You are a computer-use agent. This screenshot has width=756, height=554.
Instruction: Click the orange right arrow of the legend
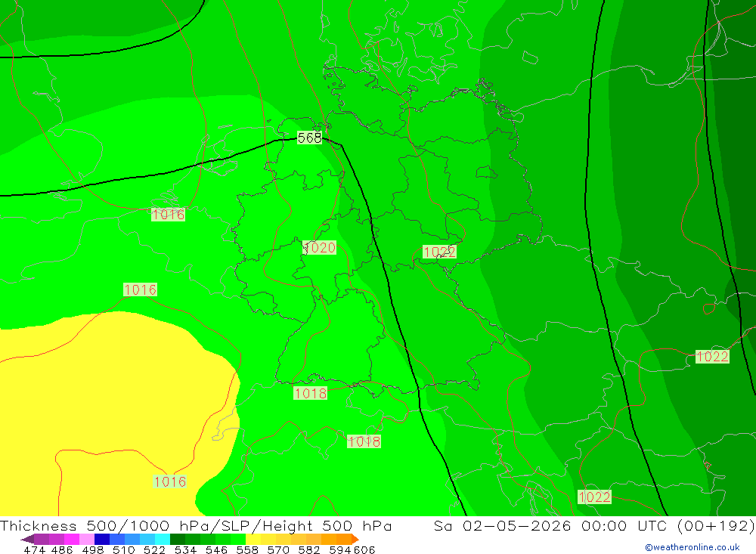355,539
